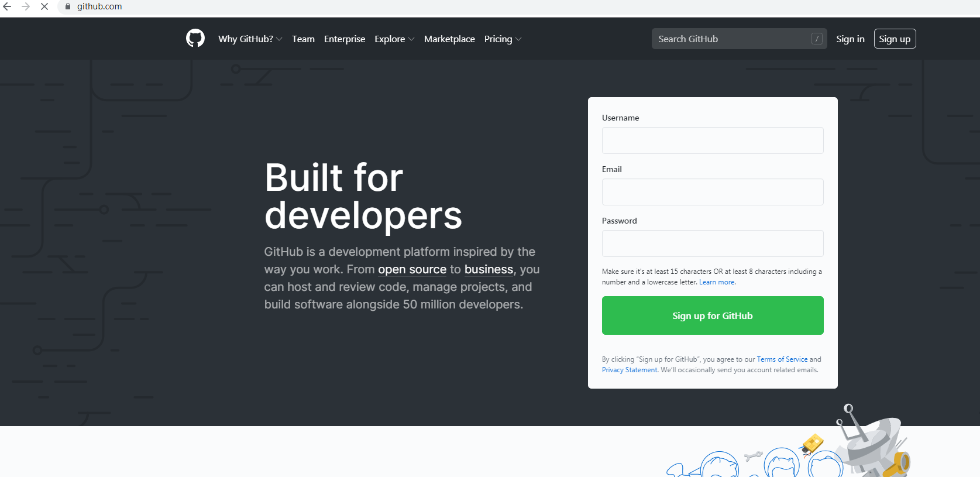
Task: Click into the Username field
Action: point(713,140)
